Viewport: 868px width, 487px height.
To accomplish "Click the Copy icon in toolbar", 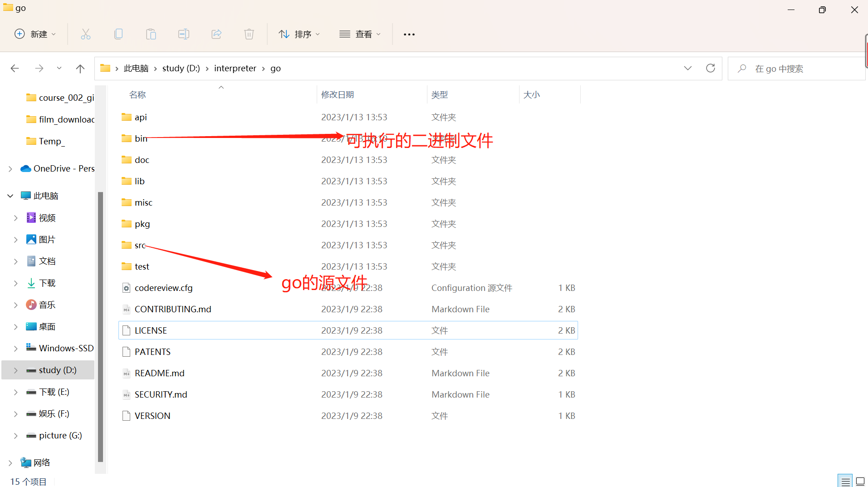I will 118,34.
